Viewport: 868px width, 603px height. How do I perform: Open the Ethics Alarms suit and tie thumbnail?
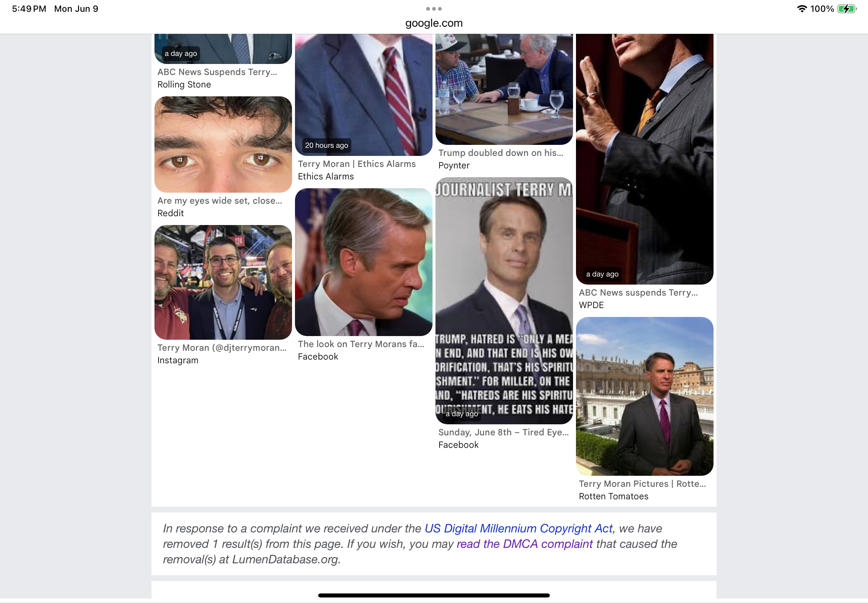(363, 94)
